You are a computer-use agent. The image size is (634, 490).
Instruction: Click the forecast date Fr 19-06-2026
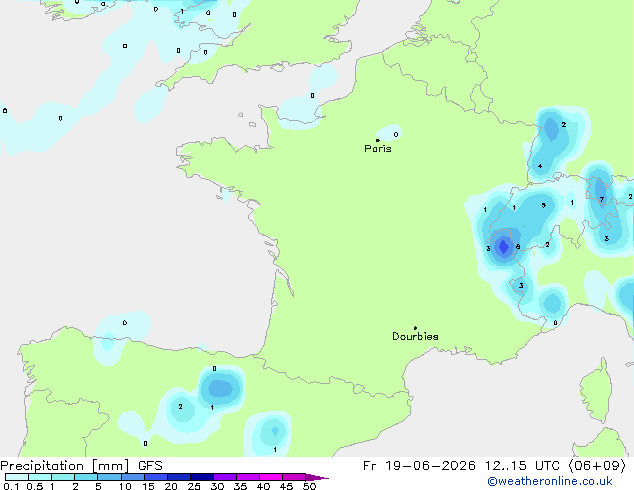pos(419,466)
